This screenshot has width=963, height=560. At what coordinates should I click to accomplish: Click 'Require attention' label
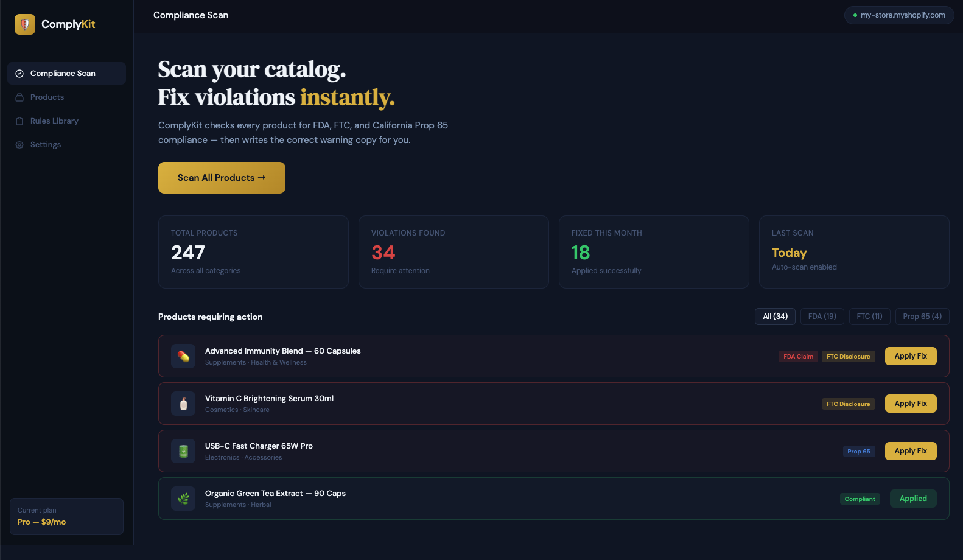(401, 271)
